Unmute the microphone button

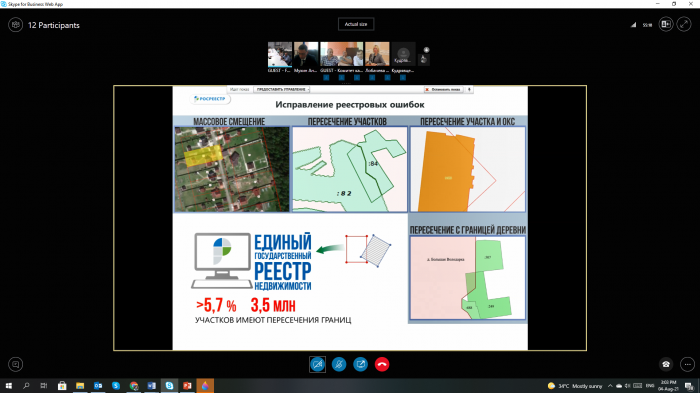tap(339, 364)
